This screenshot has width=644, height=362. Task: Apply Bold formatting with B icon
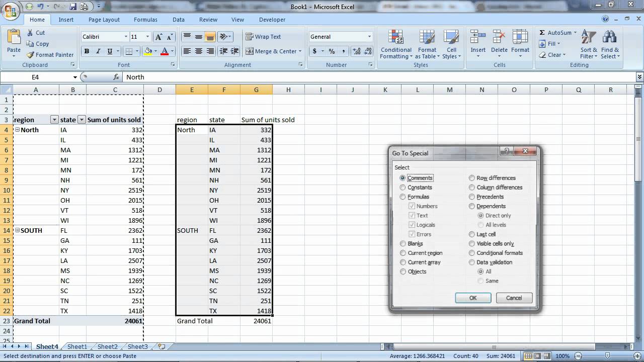pyautogui.click(x=87, y=51)
